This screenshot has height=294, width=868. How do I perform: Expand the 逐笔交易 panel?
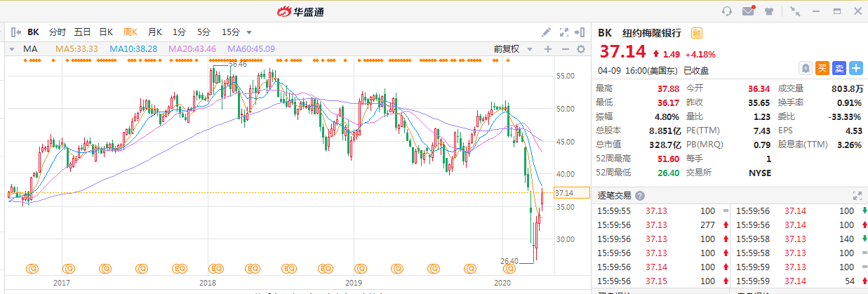857,196
